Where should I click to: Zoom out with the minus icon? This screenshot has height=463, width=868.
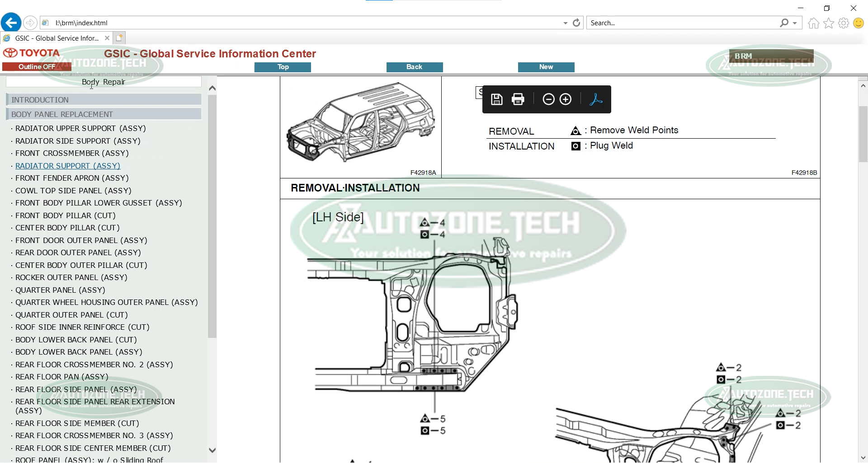point(548,99)
